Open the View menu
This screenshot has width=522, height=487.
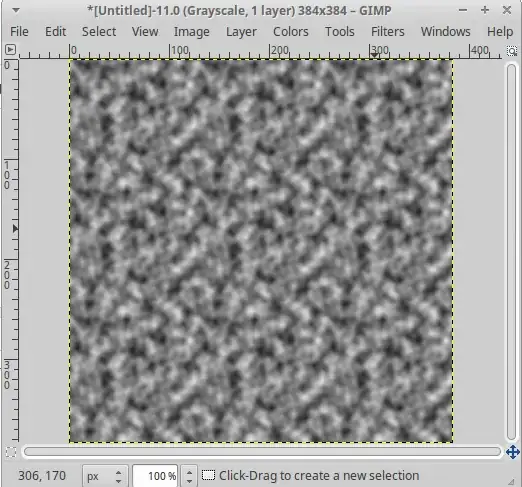(145, 32)
